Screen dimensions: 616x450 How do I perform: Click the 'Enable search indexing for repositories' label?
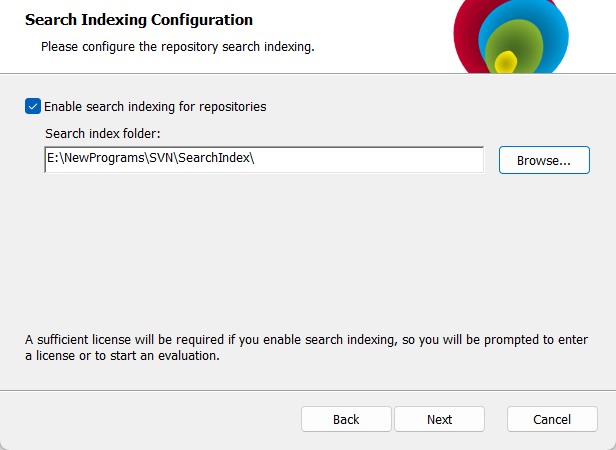(x=155, y=107)
